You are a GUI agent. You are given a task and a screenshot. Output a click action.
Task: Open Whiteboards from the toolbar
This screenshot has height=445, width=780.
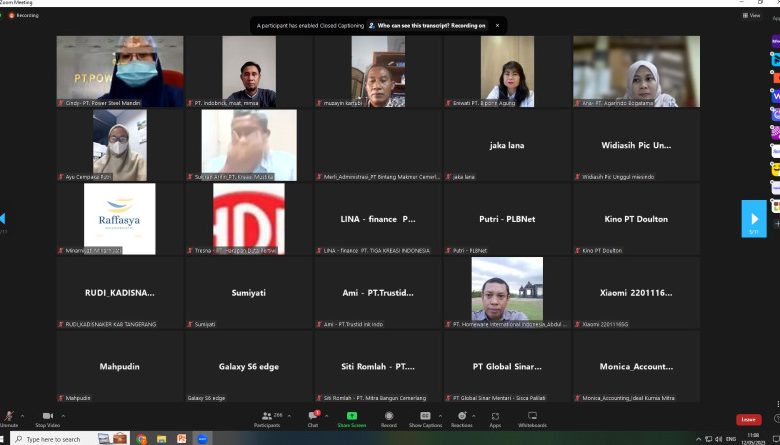pos(532,416)
